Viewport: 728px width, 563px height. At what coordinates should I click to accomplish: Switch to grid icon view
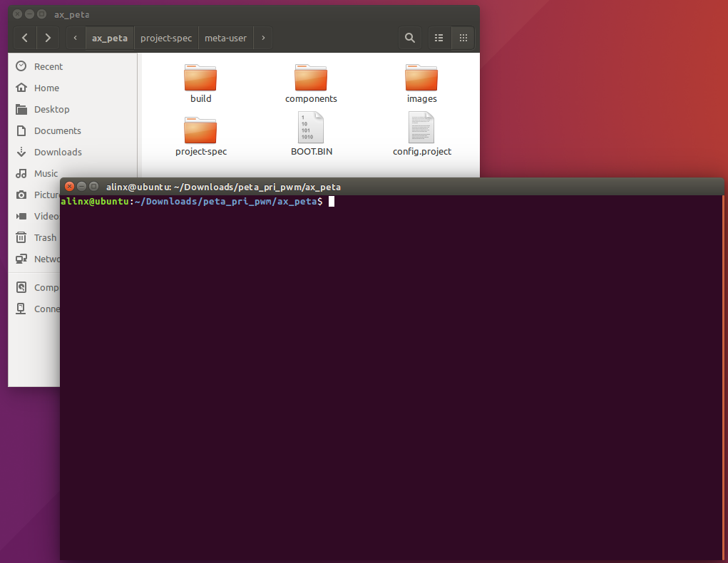coord(463,38)
